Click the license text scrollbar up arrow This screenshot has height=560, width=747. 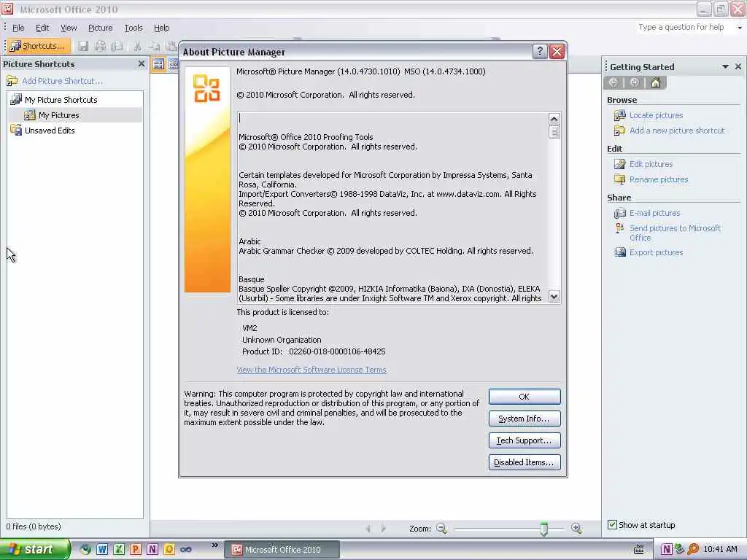pyautogui.click(x=554, y=119)
